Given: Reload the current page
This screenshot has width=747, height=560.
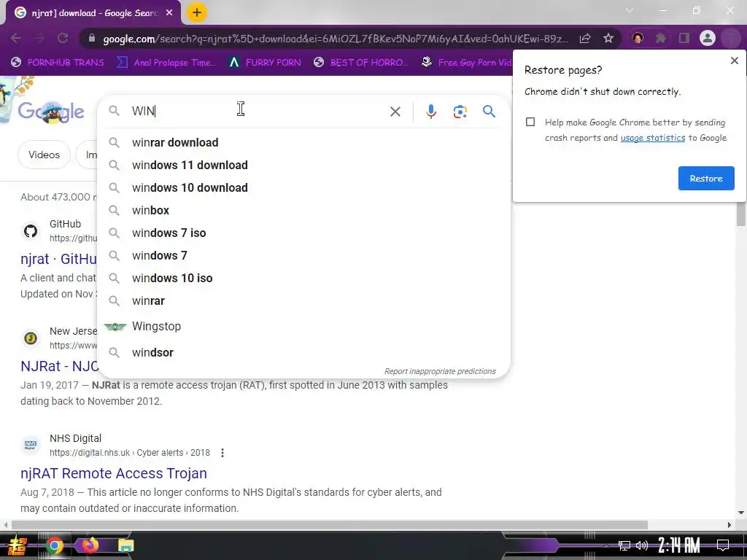Looking at the screenshot, I should click(63, 39).
